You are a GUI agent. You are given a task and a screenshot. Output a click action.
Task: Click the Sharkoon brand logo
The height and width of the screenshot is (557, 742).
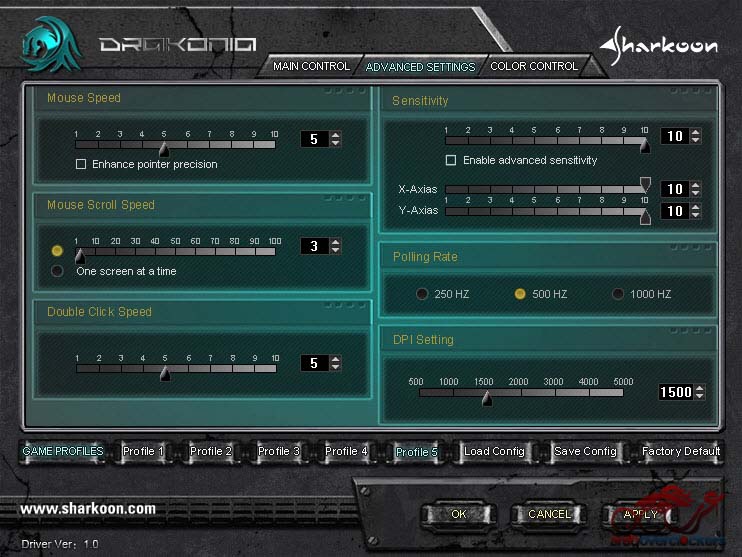[x=658, y=46]
